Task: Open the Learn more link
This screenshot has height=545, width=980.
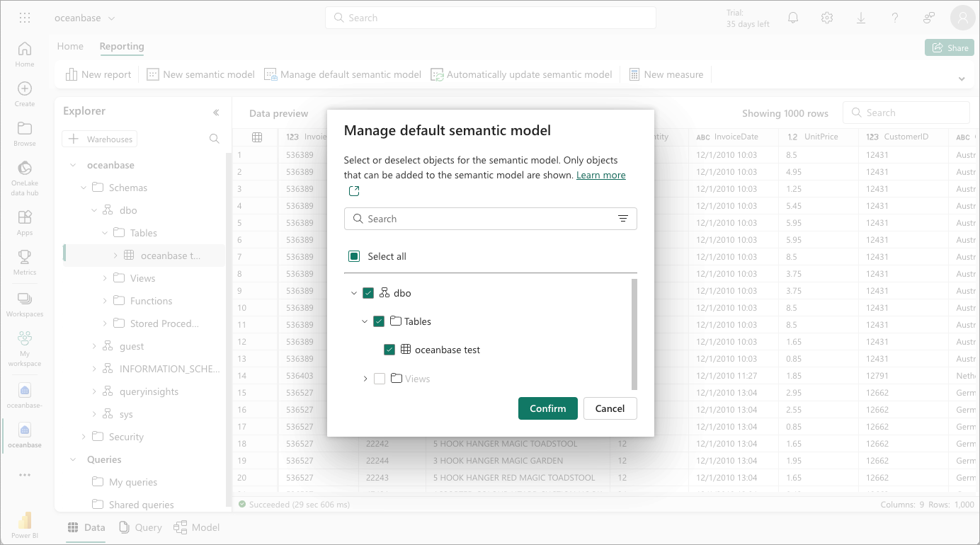Action: (x=600, y=175)
